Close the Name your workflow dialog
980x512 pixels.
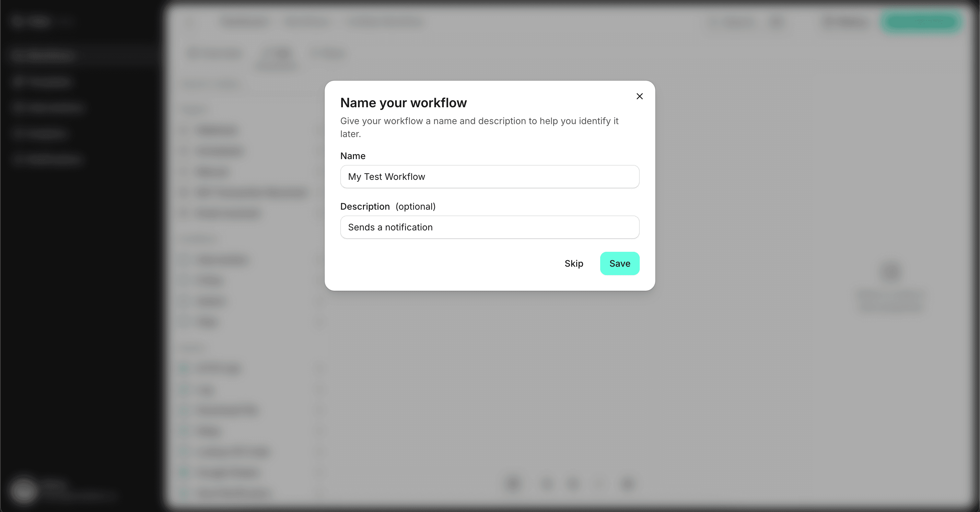tap(639, 96)
